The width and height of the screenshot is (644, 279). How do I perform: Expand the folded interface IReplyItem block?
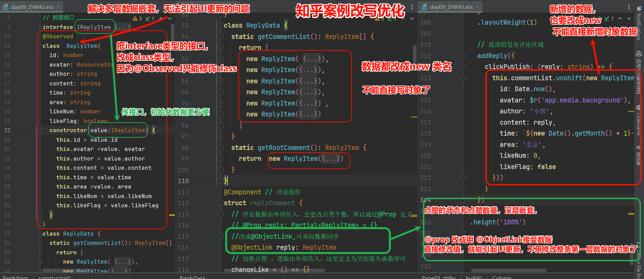point(40,27)
